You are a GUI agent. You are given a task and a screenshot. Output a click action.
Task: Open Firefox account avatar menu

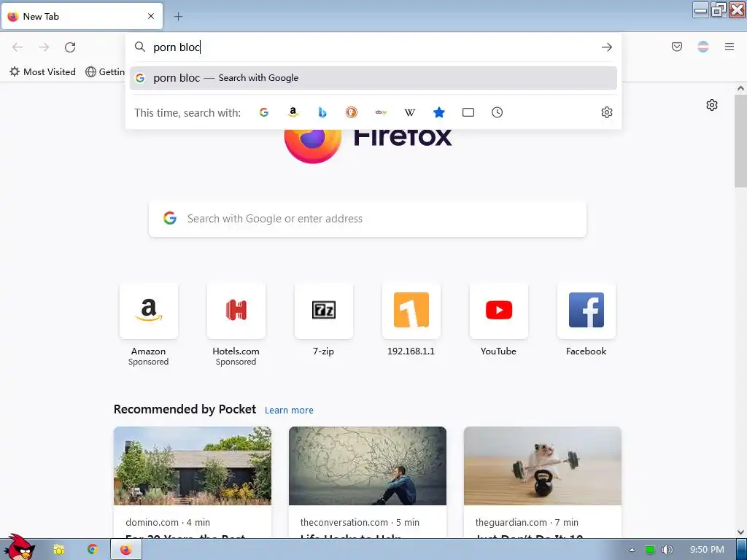pyautogui.click(x=703, y=47)
